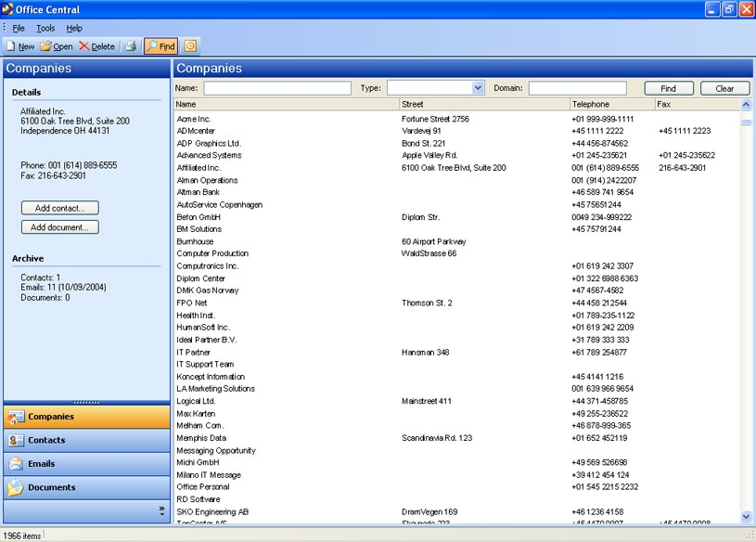This screenshot has height=542, width=756.
Task: Click the Documents folder icon in sidebar
Action: (16, 487)
